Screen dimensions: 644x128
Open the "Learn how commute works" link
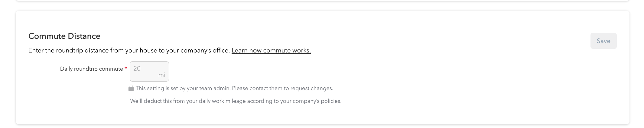(271, 50)
